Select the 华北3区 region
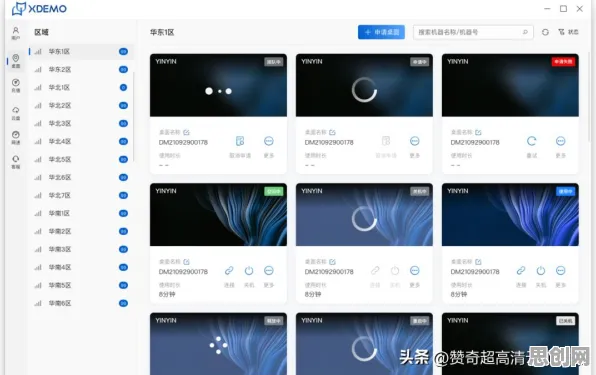 coord(81,123)
